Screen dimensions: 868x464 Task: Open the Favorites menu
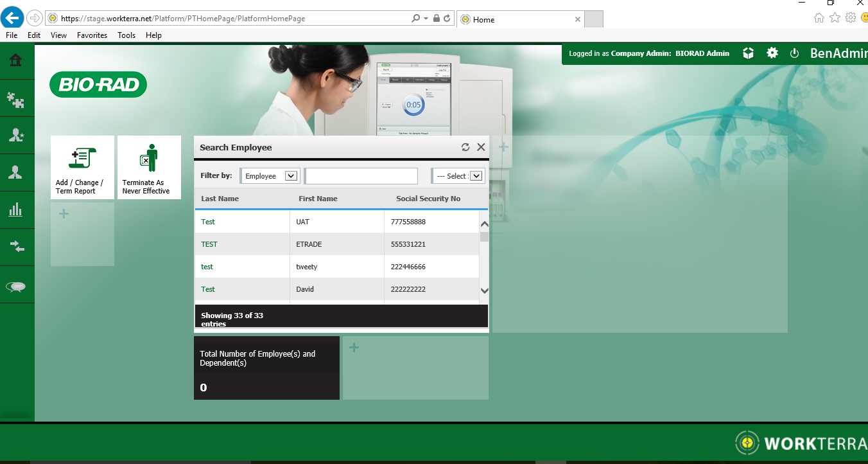[92, 35]
